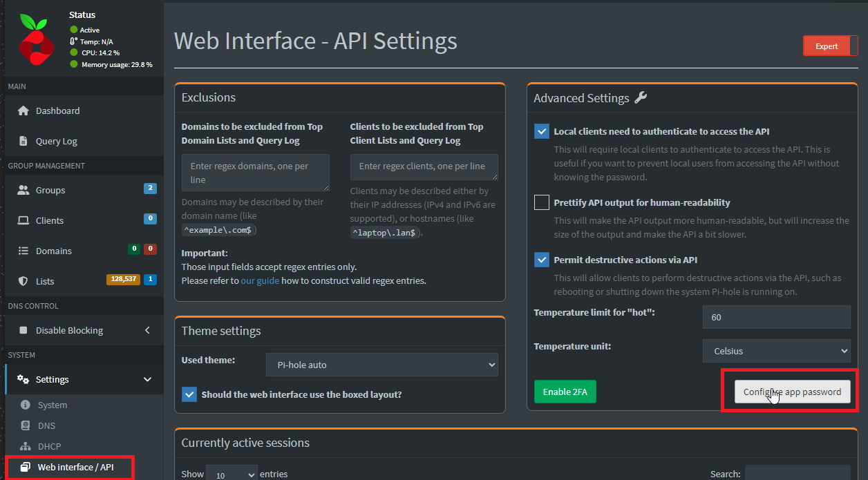868x480 pixels.
Task: Click the Domains list icon
Action: tap(23, 251)
